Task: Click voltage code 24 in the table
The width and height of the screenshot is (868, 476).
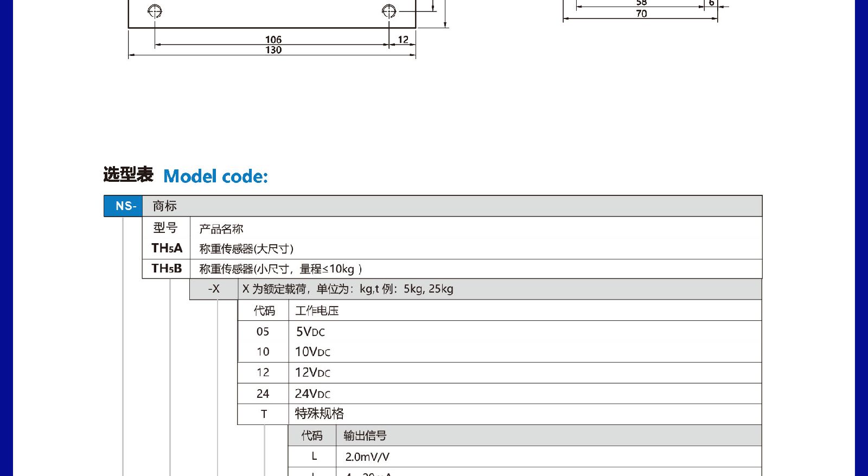Action: coord(263,394)
